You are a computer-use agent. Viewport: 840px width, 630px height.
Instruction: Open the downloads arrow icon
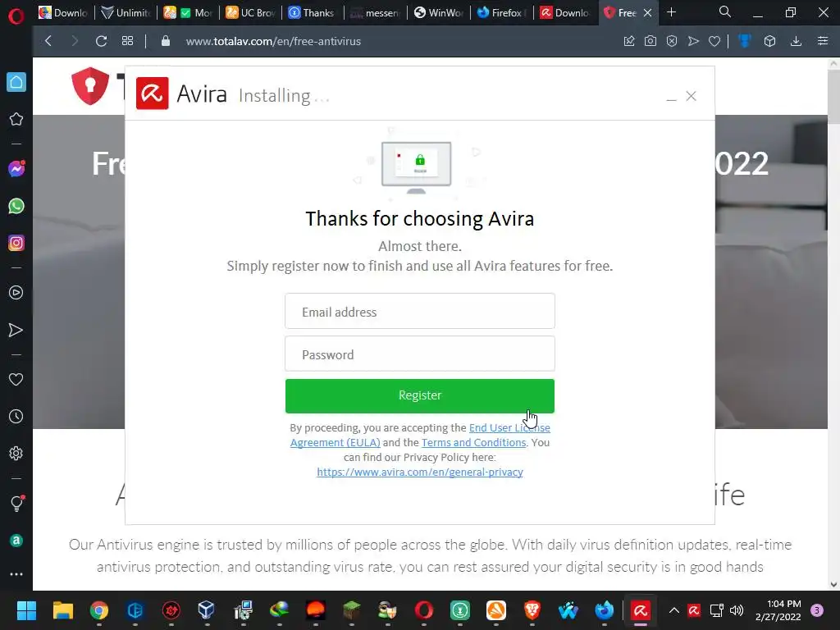(796, 41)
